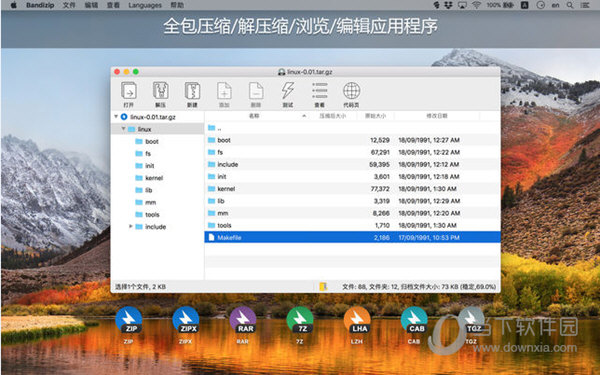
Task: Click the gray TGZ format icon
Action: (x=471, y=320)
